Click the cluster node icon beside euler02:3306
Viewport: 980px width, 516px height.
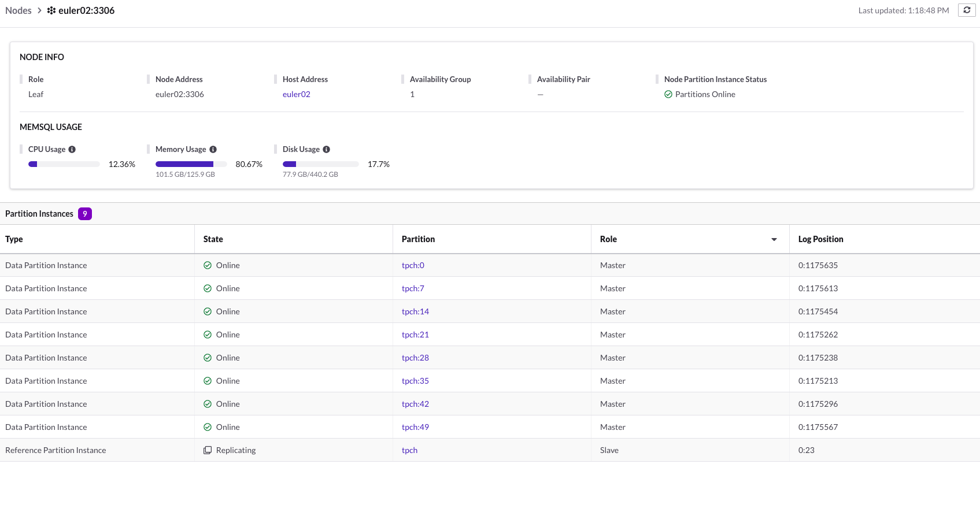click(x=51, y=10)
